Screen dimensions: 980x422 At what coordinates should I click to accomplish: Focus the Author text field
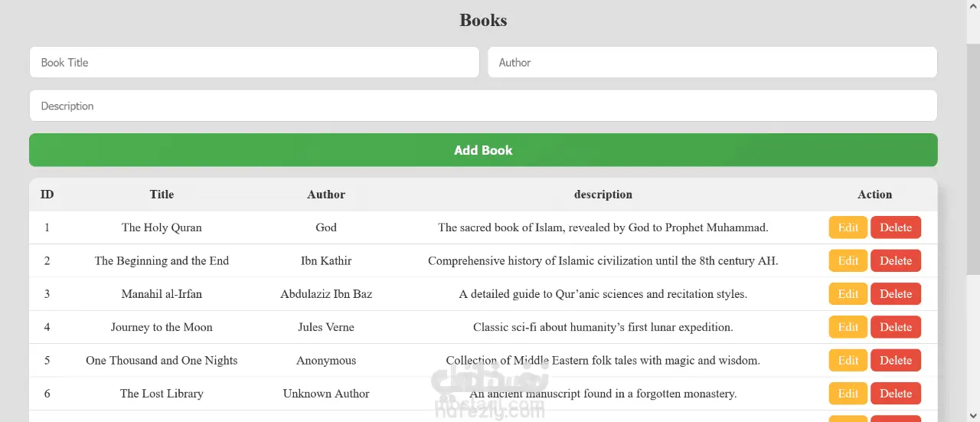click(x=712, y=63)
